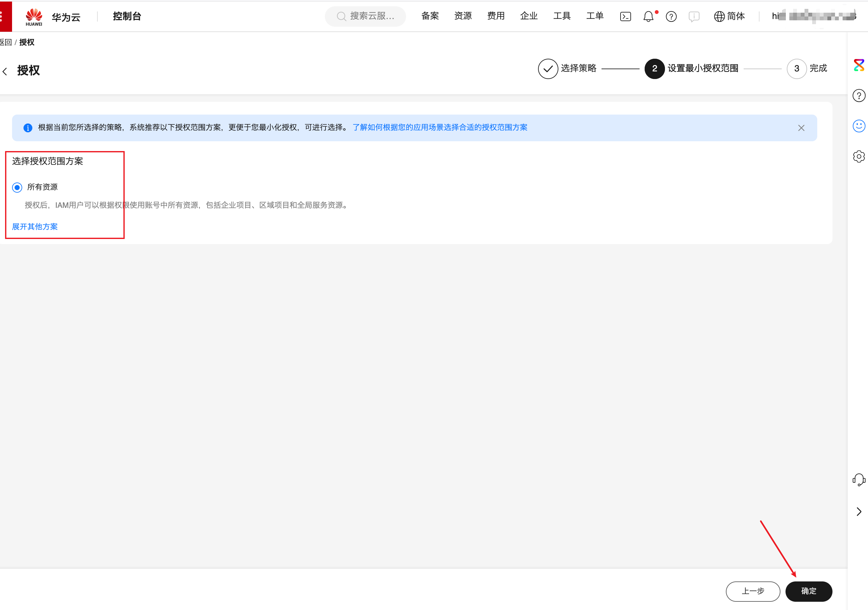868x610 pixels.
Task: Open the 费用 menu
Action: pos(496,16)
